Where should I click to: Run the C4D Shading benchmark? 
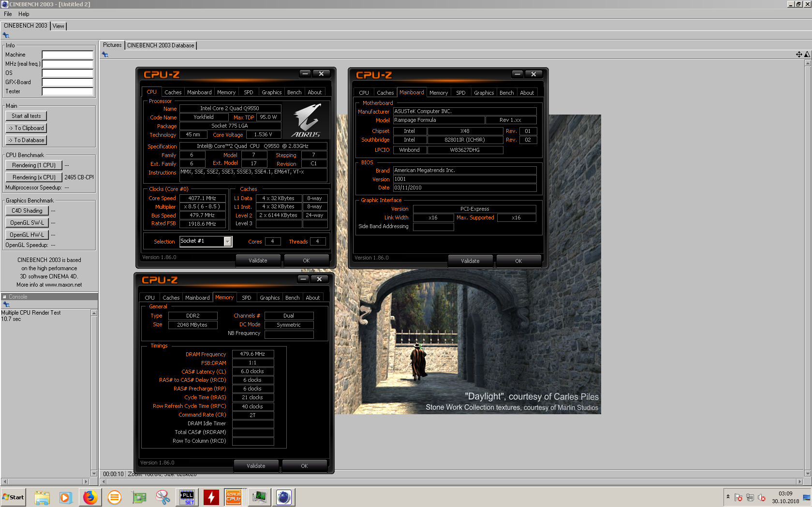coord(27,211)
